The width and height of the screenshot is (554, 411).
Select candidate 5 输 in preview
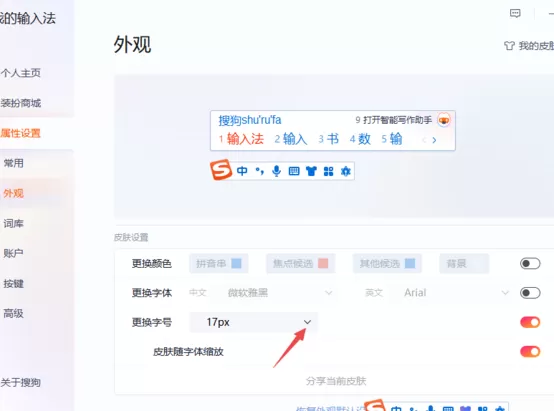click(x=392, y=139)
